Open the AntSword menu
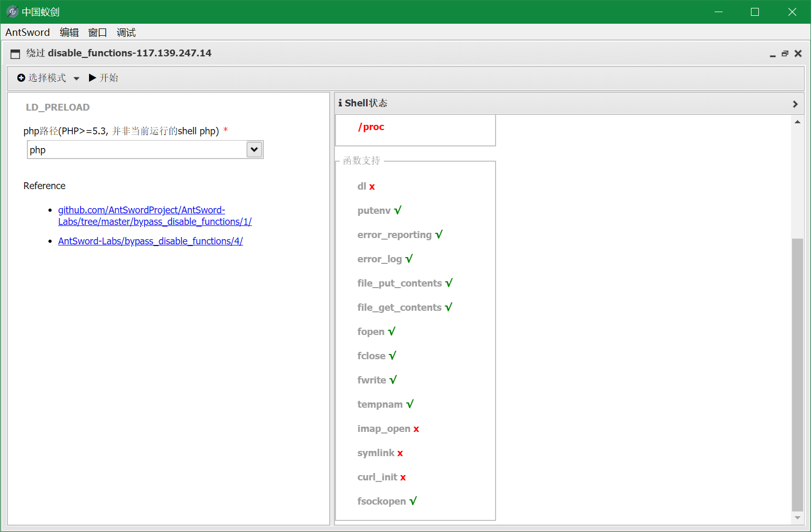811x532 pixels. (x=27, y=32)
